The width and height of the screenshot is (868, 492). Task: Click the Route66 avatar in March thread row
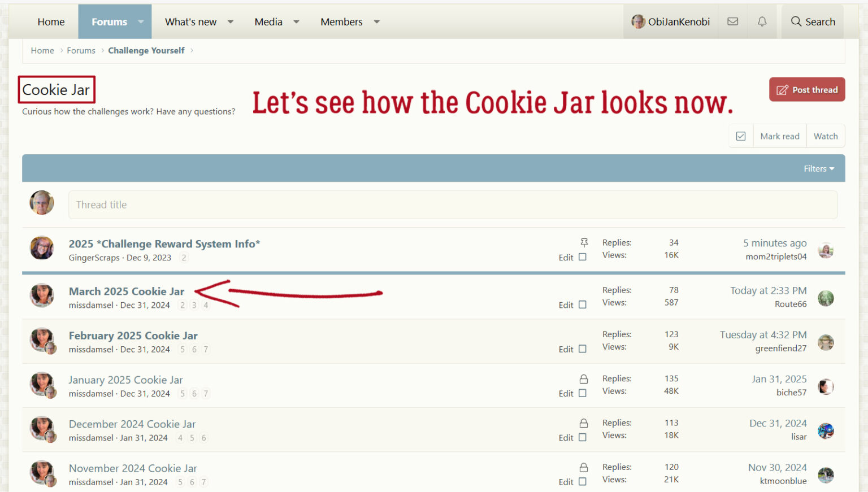(826, 298)
